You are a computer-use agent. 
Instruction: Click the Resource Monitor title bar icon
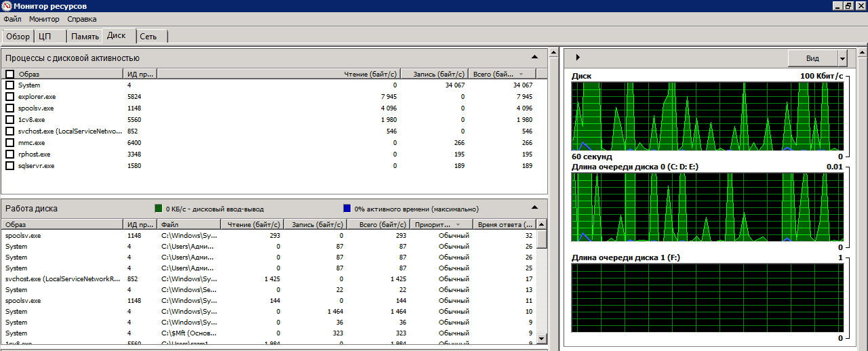(6, 6)
